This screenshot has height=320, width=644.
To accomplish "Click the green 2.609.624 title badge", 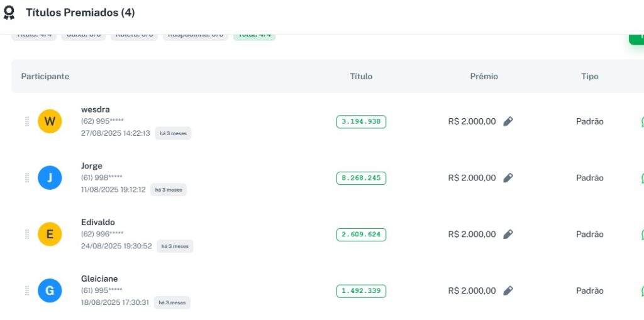I will click(x=361, y=234).
